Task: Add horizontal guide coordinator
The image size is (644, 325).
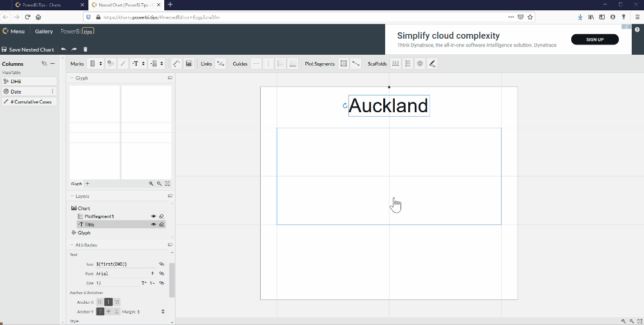Action: click(281, 63)
